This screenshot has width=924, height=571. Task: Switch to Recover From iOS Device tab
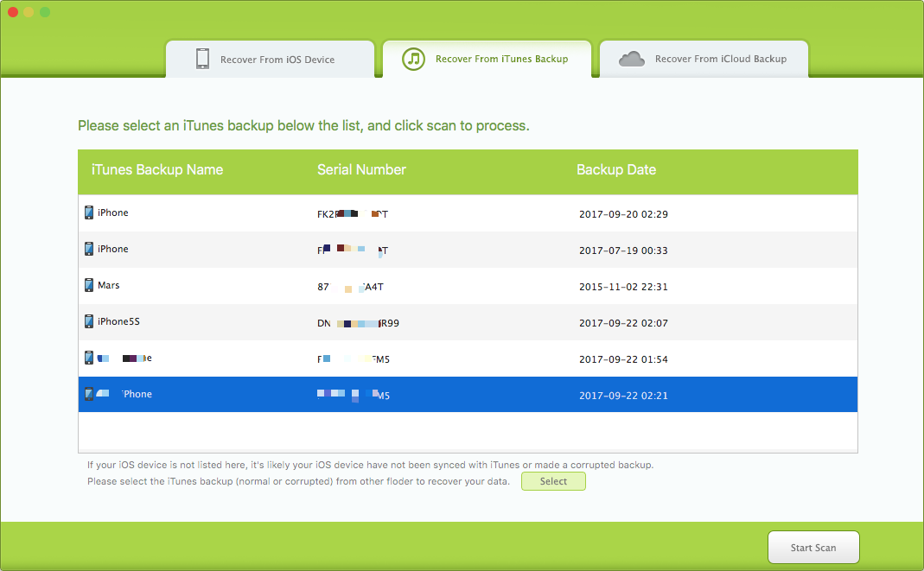pos(271,59)
